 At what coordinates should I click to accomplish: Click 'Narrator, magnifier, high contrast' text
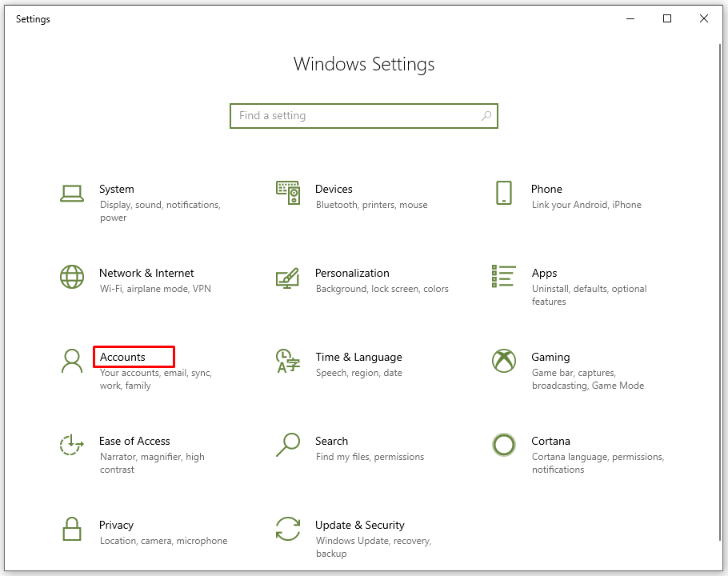coord(152,463)
